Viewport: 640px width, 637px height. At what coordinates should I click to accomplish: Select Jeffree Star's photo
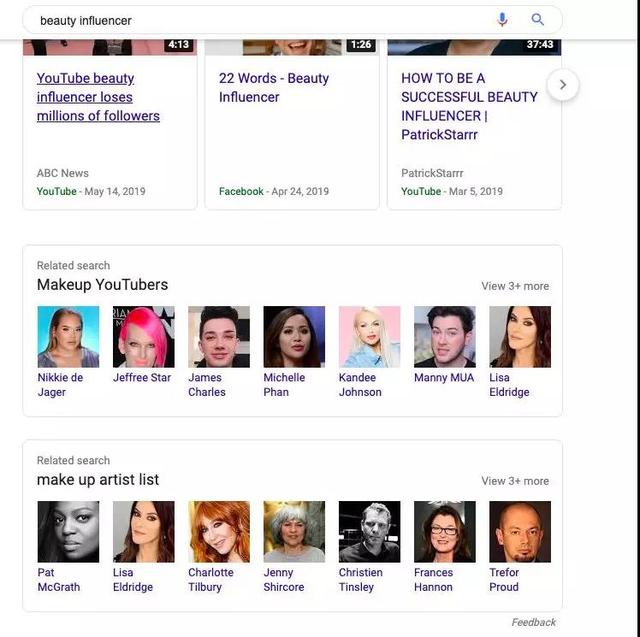coord(144,337)
